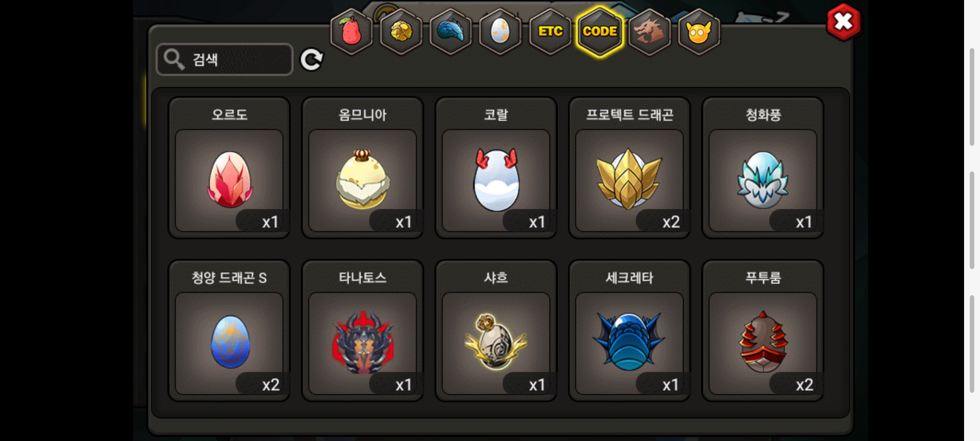The height and width of the screenshot is (441, 980).
Task: Open the brown dragon category icon
Action: tap(649, 32)
